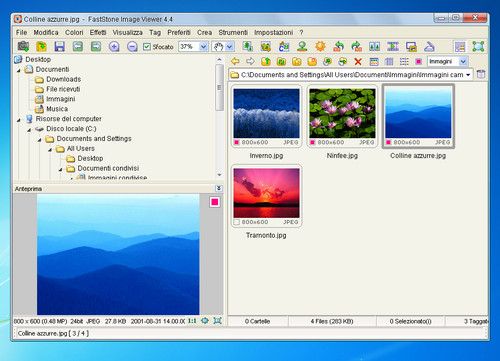Collapse the Documenti condivisi tree node
Viewport: 500px width, 361px height.
[x=61, y=169]
